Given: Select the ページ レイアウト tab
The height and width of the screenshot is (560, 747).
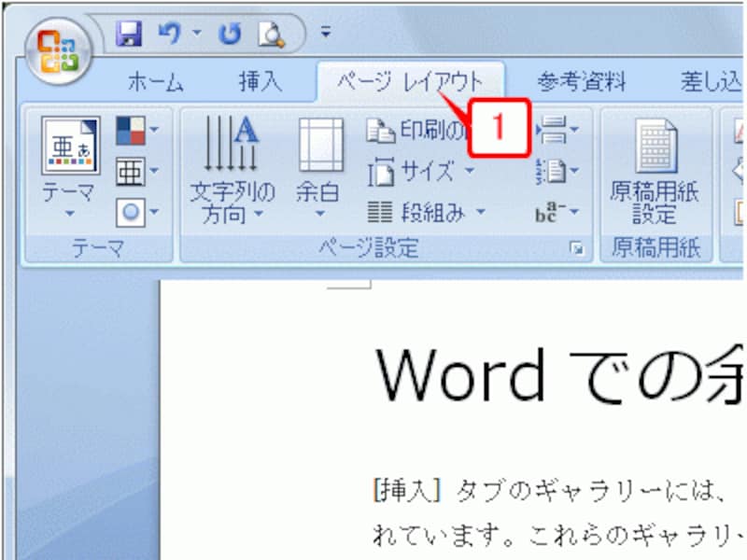Looking at the screenshot, I should [410, 82].
